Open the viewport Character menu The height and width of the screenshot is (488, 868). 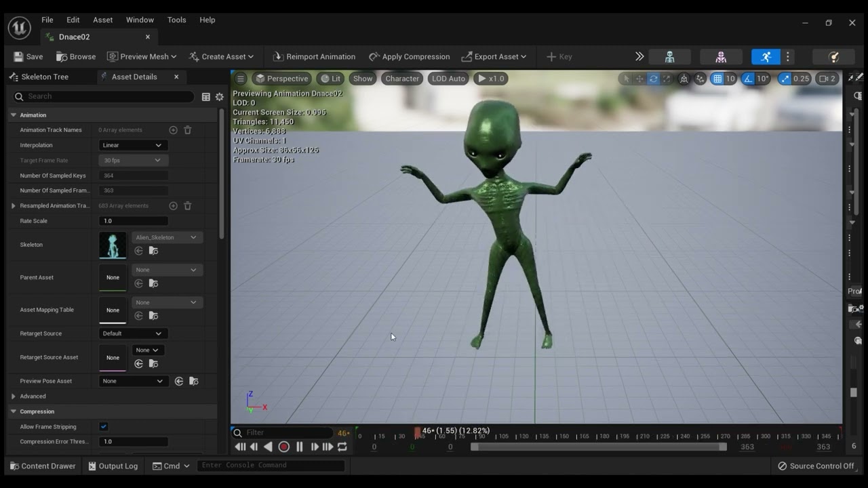click(402, 79)
